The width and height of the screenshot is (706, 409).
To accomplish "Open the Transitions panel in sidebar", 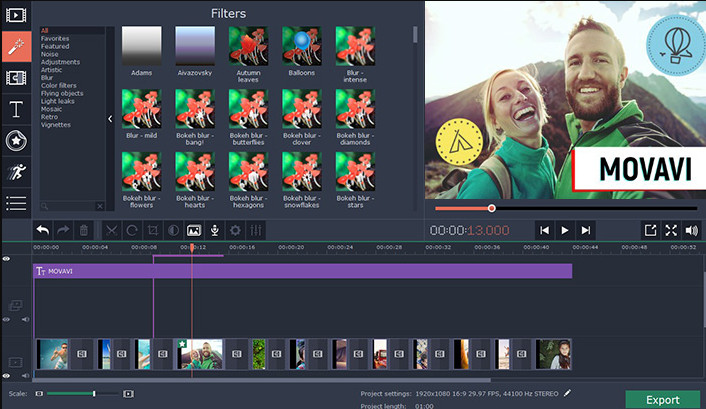I will pos(15,77).
